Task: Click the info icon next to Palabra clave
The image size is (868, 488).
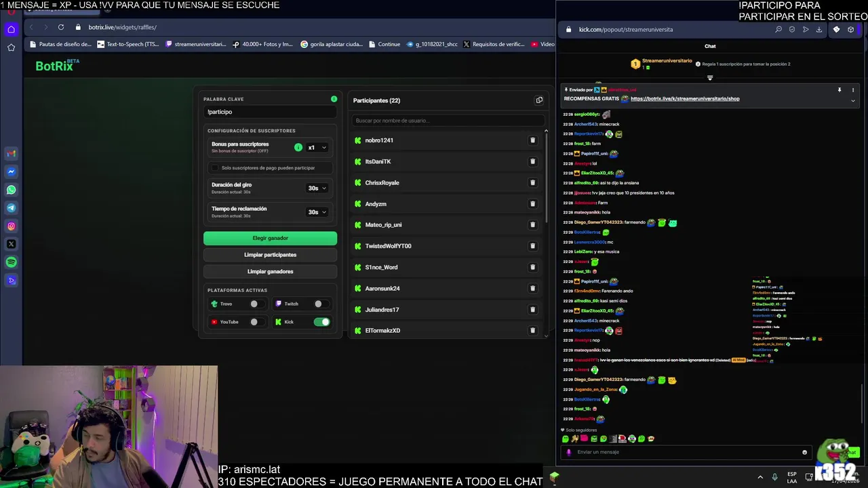Action: pyautogui.click(x=334, y=99)
